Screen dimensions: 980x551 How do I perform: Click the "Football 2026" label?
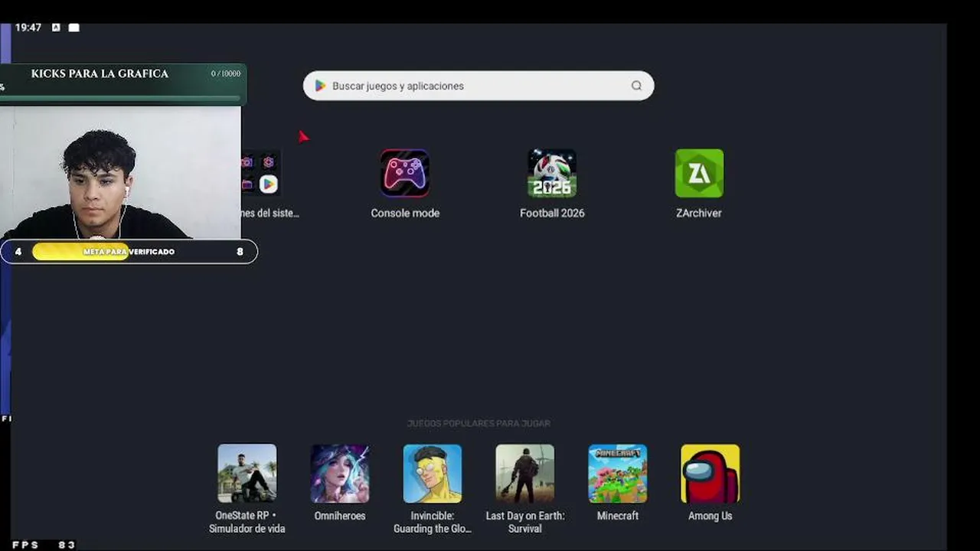point(552,213)
